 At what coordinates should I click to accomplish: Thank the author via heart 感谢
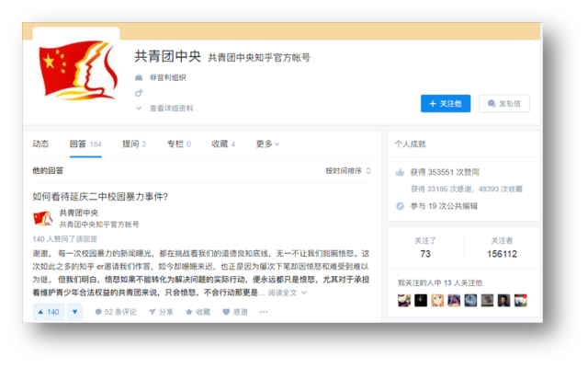tap(235, 312)
